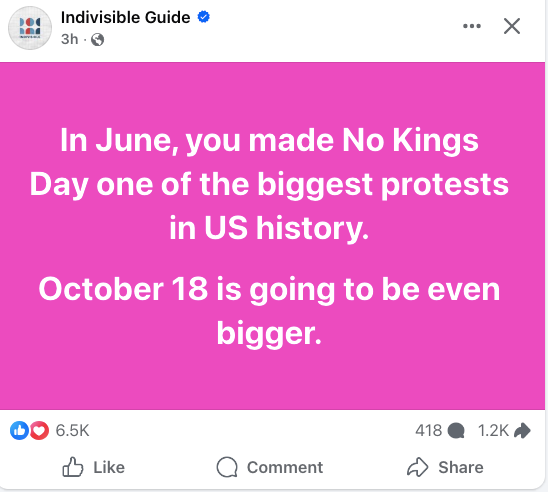Screen dimensions: 548x492
Task: Click the thumbs-up outline Like icon
Action: point(73,467)
